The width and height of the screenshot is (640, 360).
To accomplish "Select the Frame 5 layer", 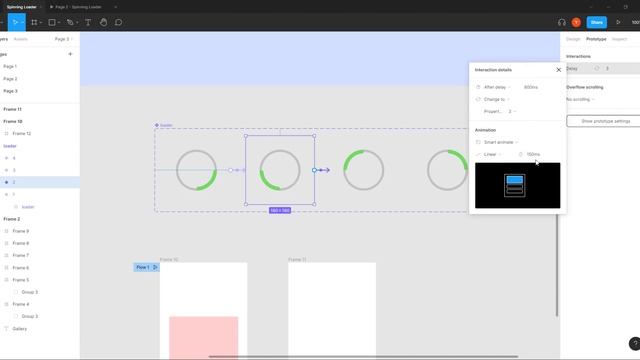I will coord(20,280).
